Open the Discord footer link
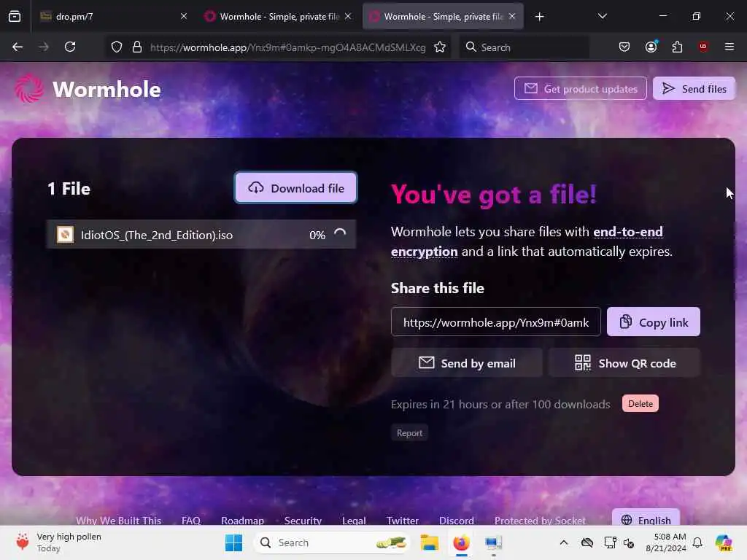This screenshot has width=747, height=560. click(457, 521)
